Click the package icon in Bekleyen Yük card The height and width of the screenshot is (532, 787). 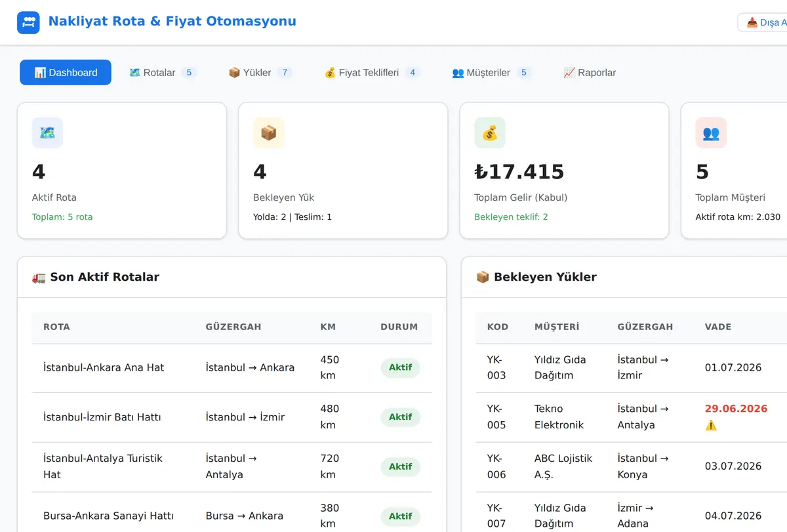pyautogui.click(x=269, y=133)
